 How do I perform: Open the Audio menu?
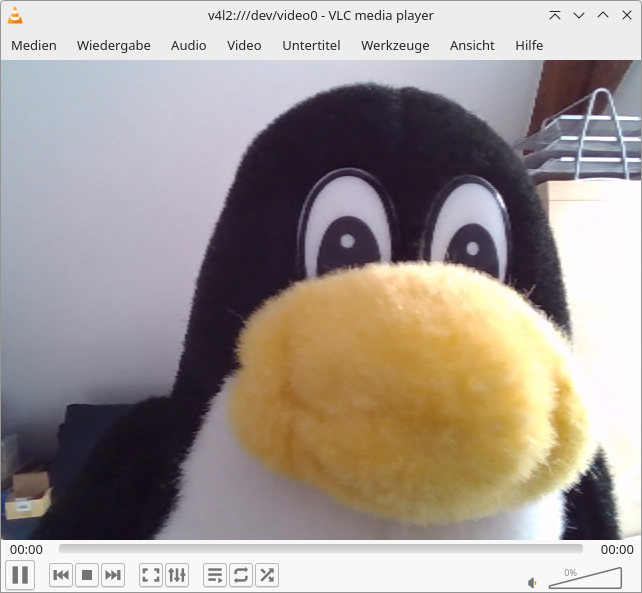[189, 45]
